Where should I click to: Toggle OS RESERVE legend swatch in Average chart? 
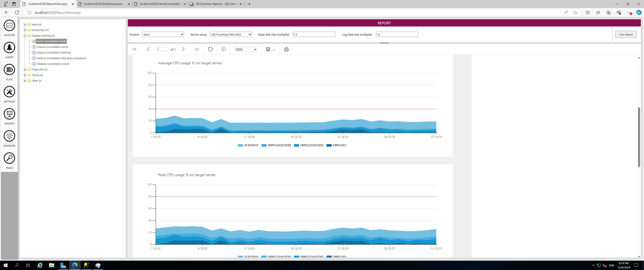pyautogui.click(x=240, y=145)
